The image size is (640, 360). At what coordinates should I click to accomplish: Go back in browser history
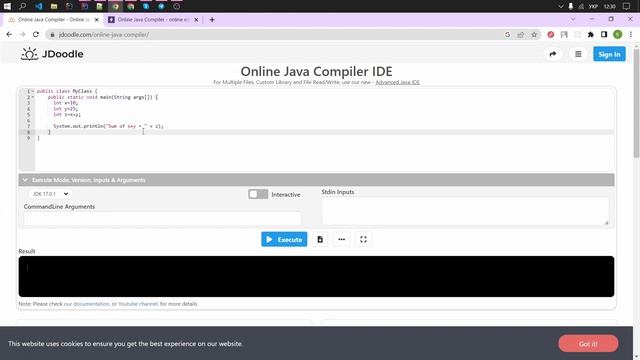click(x=9, y=35)
